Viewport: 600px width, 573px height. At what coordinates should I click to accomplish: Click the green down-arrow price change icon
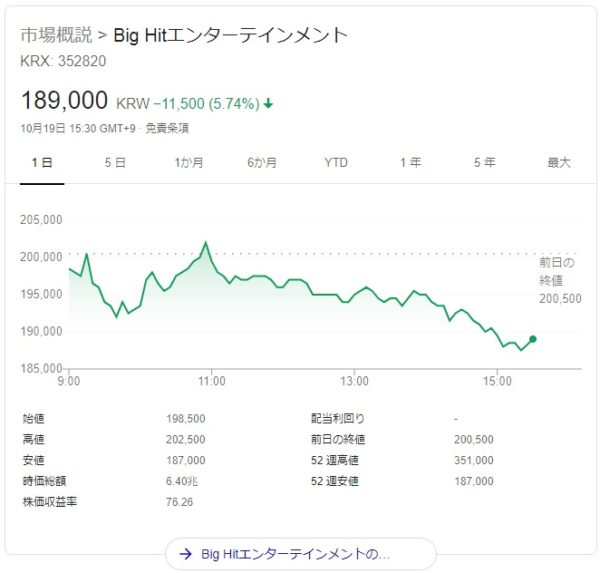[269, 103]
